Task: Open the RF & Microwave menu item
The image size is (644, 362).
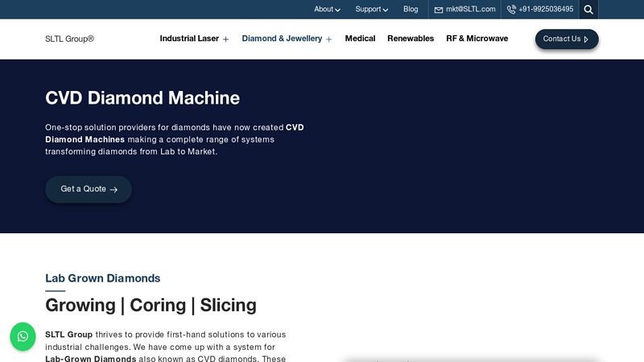Action: point(477,39)
